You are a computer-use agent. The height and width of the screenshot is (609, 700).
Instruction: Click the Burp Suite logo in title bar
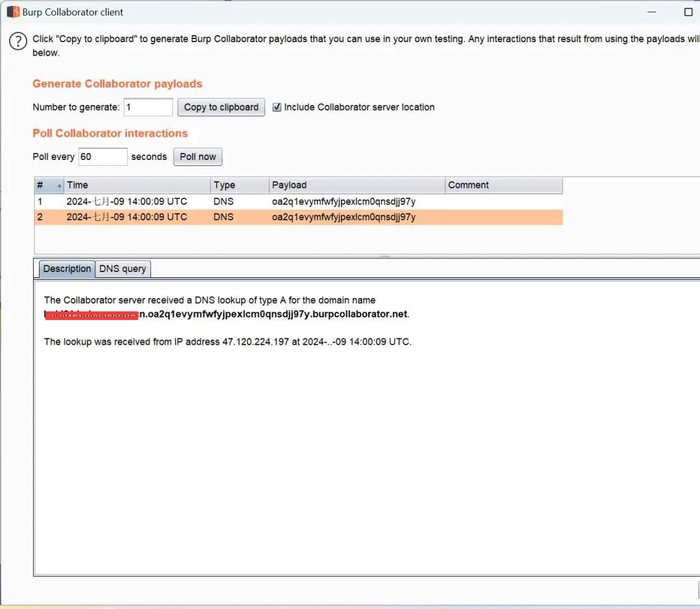[x=13, y=12]
